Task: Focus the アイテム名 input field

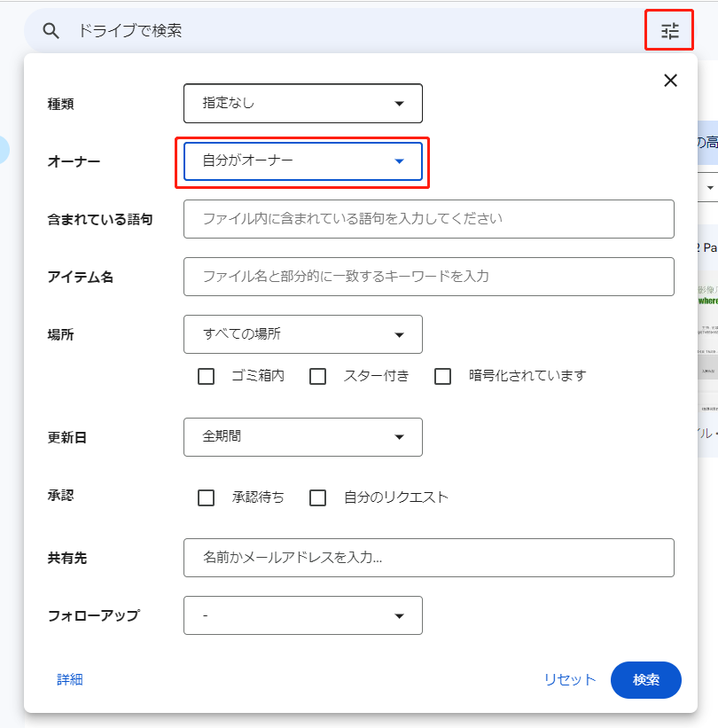Action: point(428,277)
